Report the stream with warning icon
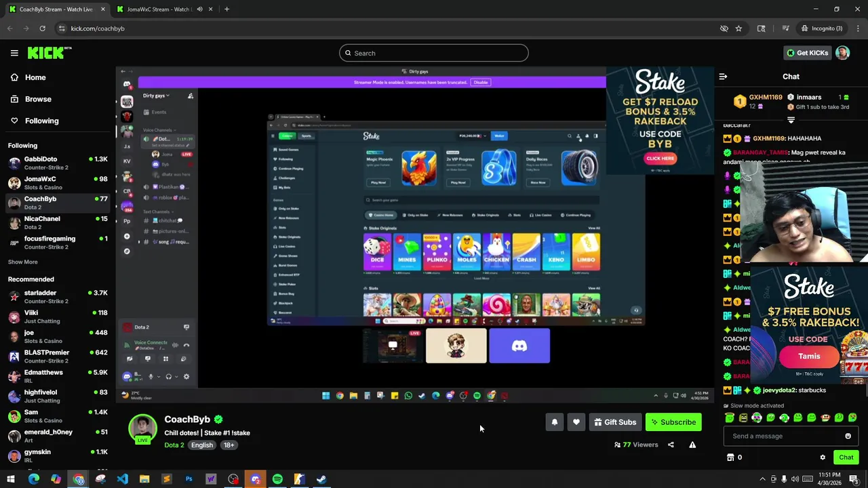 tap(692, 445)
